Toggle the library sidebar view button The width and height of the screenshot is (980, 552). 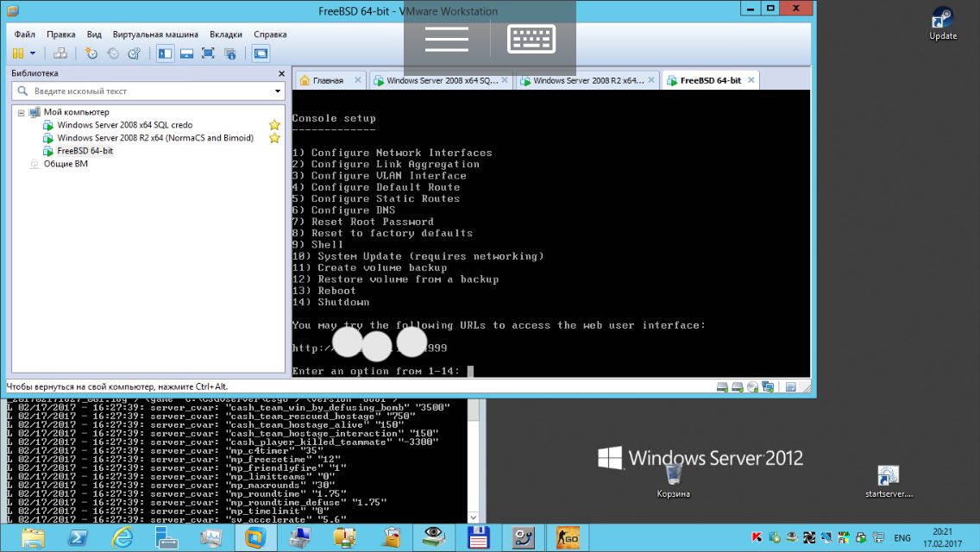point(164,53)
